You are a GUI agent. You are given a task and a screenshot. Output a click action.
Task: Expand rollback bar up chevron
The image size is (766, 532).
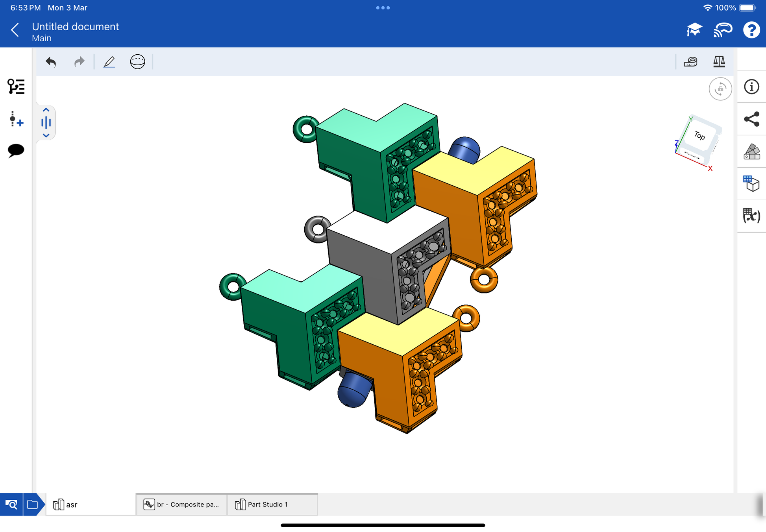[46, 110]
